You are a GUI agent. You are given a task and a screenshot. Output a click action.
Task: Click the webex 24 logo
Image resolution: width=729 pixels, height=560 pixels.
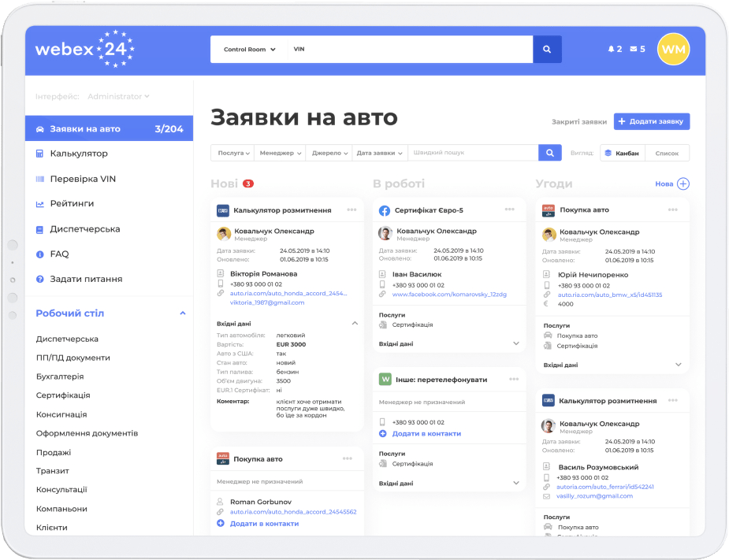85,49
